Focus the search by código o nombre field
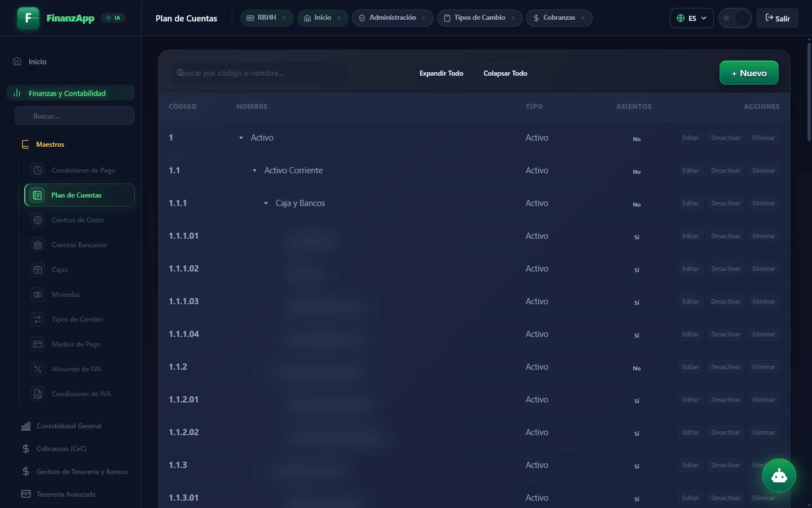The height and width of the screenshot is (508, 812). pyautogui.click(x=260, y=73)
